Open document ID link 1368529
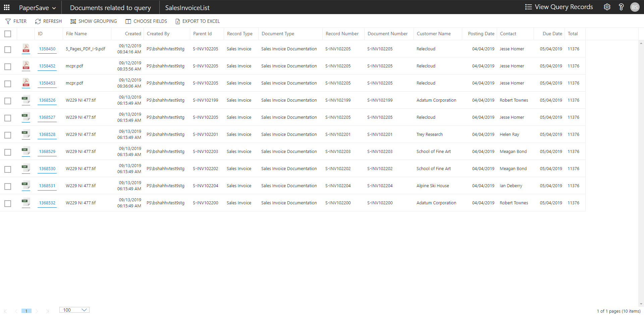 (x=47, y=152)
